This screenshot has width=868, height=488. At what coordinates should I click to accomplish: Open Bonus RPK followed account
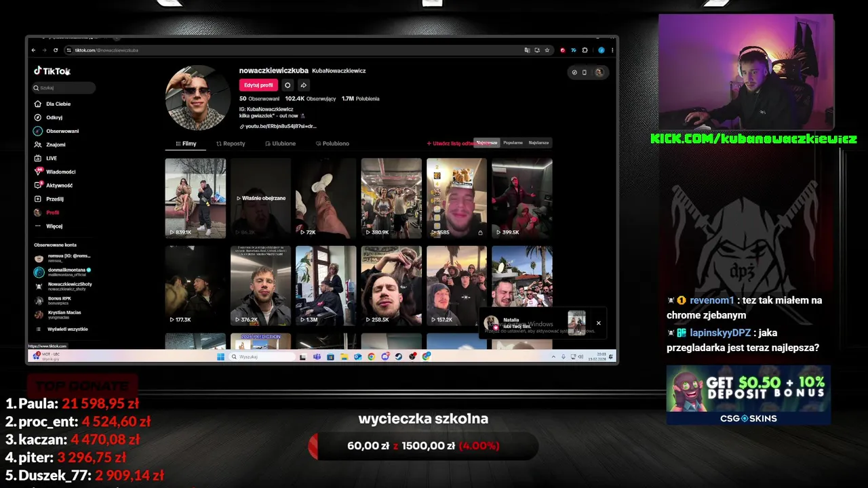[54, 300]
